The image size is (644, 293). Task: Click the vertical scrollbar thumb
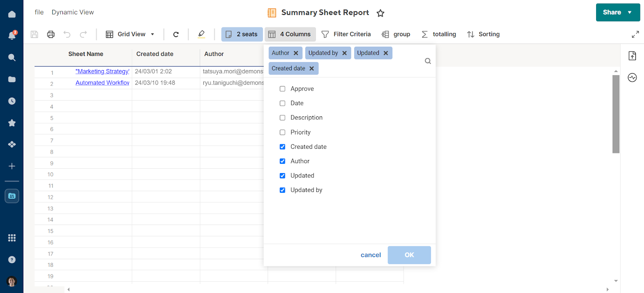(x=616, y=114)
